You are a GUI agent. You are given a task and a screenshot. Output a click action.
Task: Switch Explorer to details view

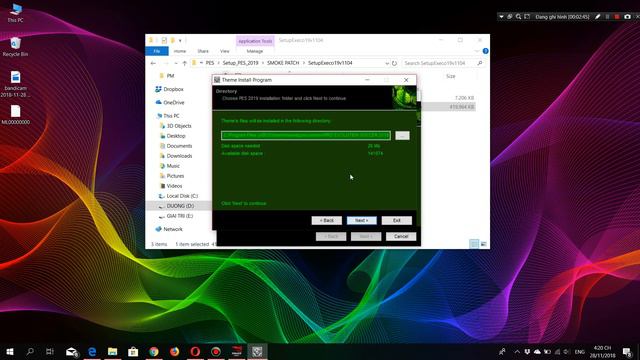coord(474,244)
